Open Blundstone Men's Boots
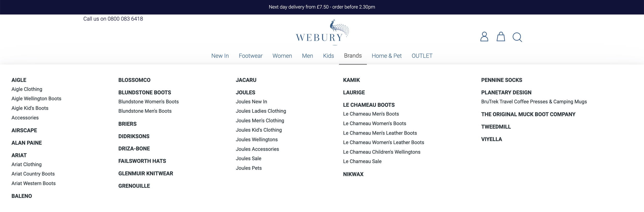This screenshot has height=212, width=644. tap(145, 111)
